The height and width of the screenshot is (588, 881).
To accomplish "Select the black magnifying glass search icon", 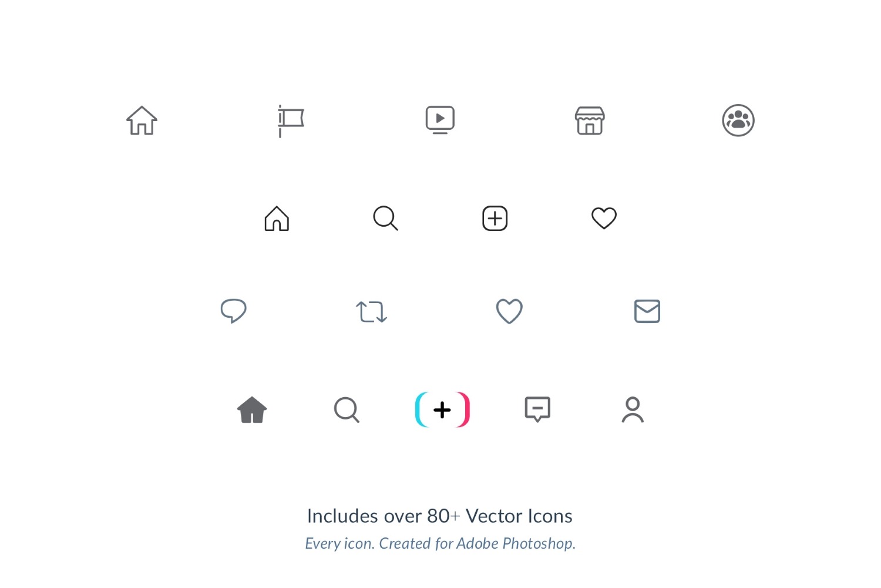I will 386,218.
